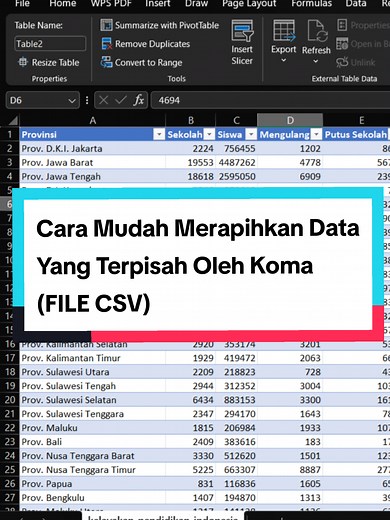
Task: Click the checkmark confirm icon in formula bar
Action: [121, 100]
